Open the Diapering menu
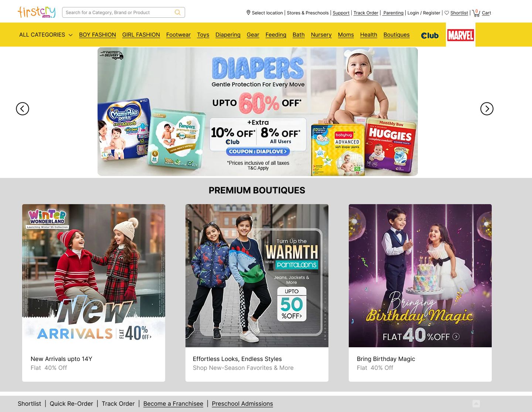This screenshot has width=532, height=412. [228, 35]
